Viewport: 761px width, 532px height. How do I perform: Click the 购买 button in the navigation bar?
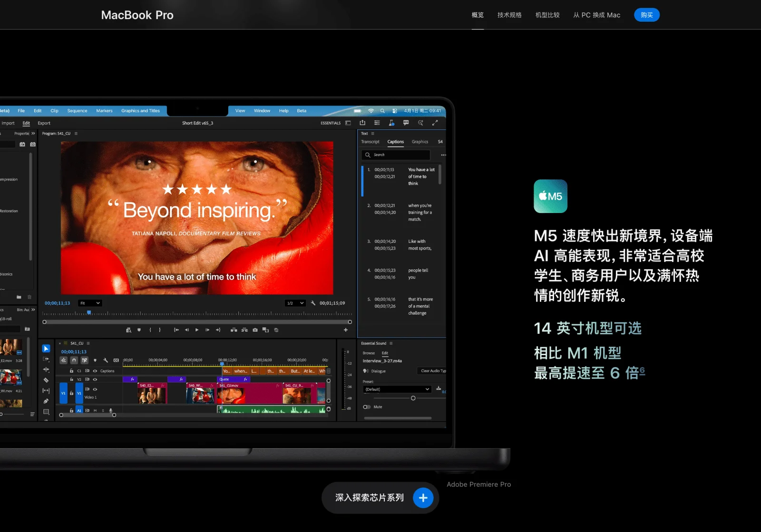pos(647,15)
